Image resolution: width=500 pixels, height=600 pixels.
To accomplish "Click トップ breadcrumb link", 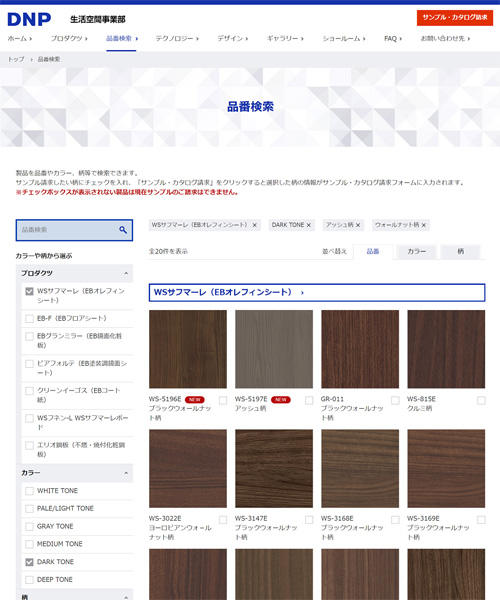I will tap(16, 59).
